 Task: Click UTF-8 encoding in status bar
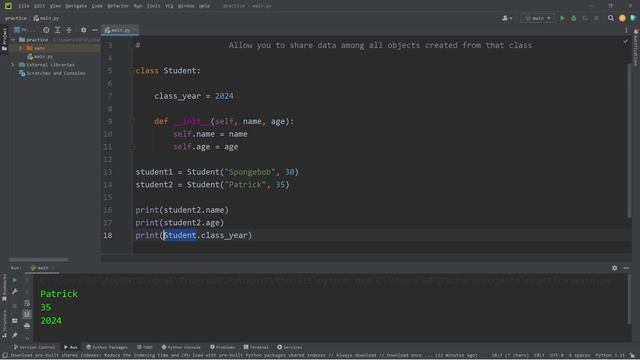point(556,356)
